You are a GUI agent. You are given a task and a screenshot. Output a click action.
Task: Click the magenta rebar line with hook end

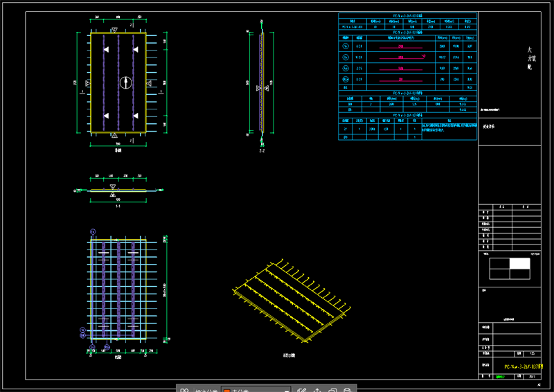[x=402, y=57]
